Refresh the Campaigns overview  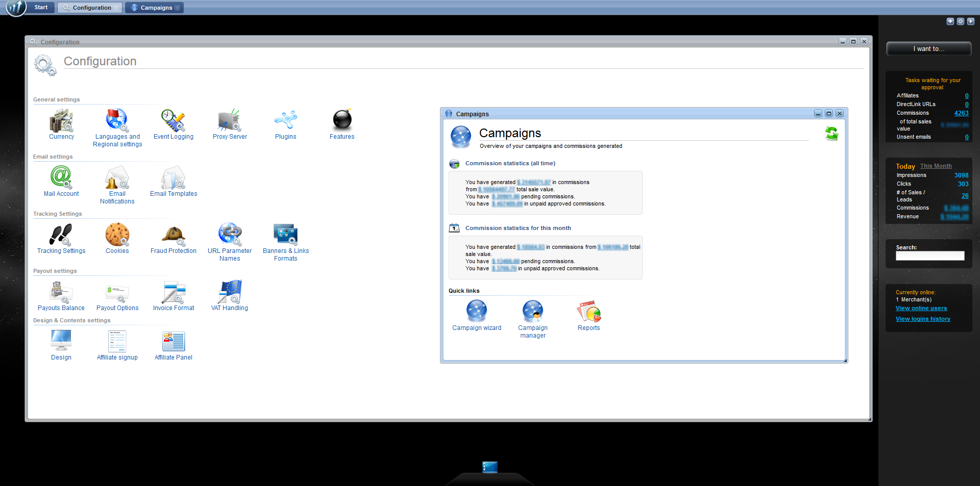[831, 134]
